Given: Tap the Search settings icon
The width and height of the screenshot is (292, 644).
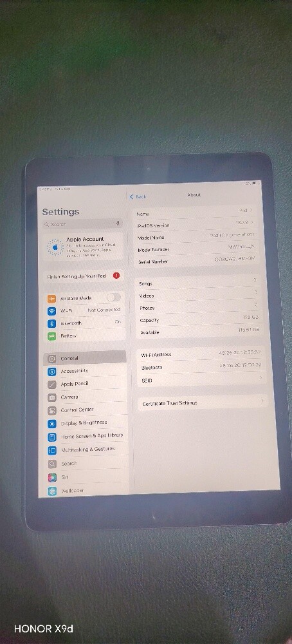Looking at the screenshot, I should (52, 464).
